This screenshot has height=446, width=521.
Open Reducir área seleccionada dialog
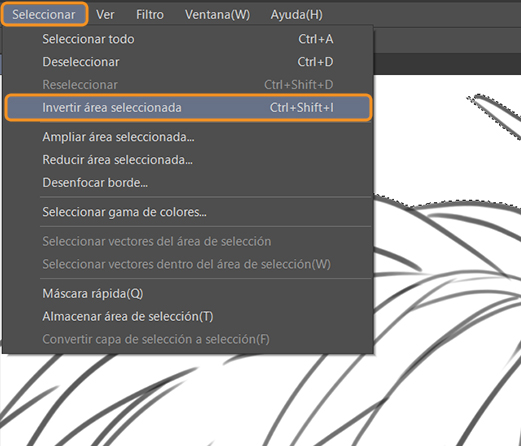(x=188, y=160)
